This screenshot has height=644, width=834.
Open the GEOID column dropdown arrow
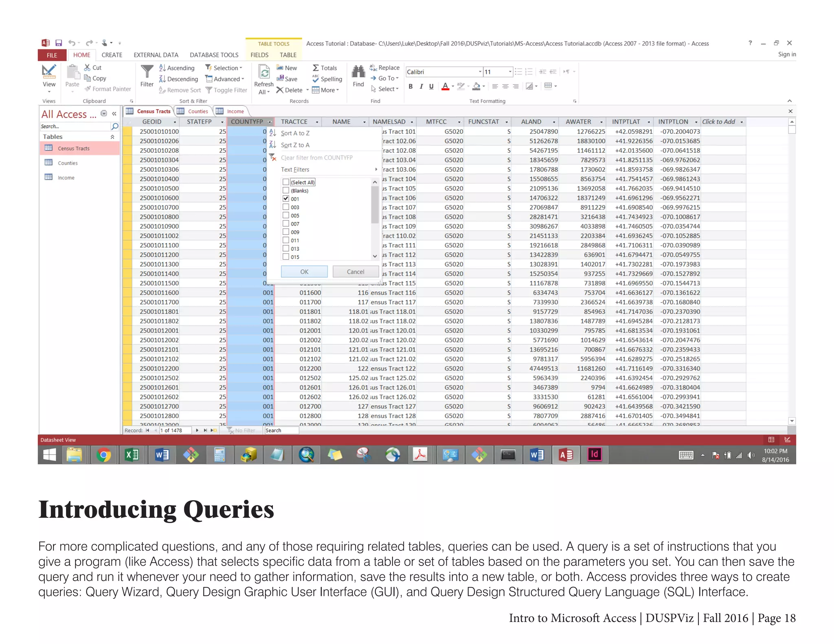tap(175, 122)
